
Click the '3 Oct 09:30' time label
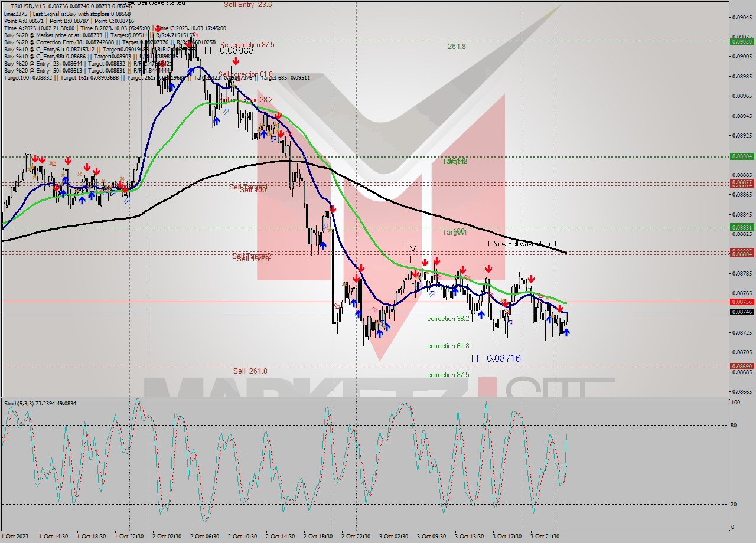[x=432, y=536]
